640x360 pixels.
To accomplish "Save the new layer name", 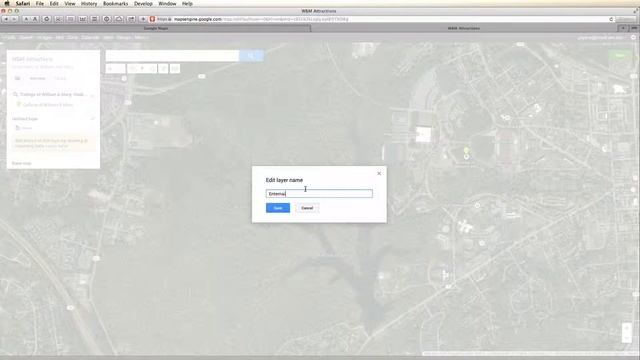I will point(278,208).
